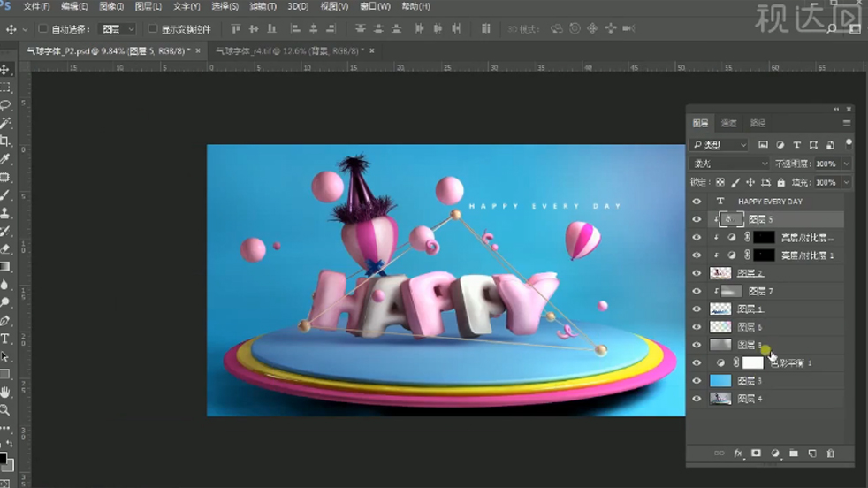The image size is (868, 488).
Task: Select the Rectangular Marquee tool
Action: [x=5, y=88]
